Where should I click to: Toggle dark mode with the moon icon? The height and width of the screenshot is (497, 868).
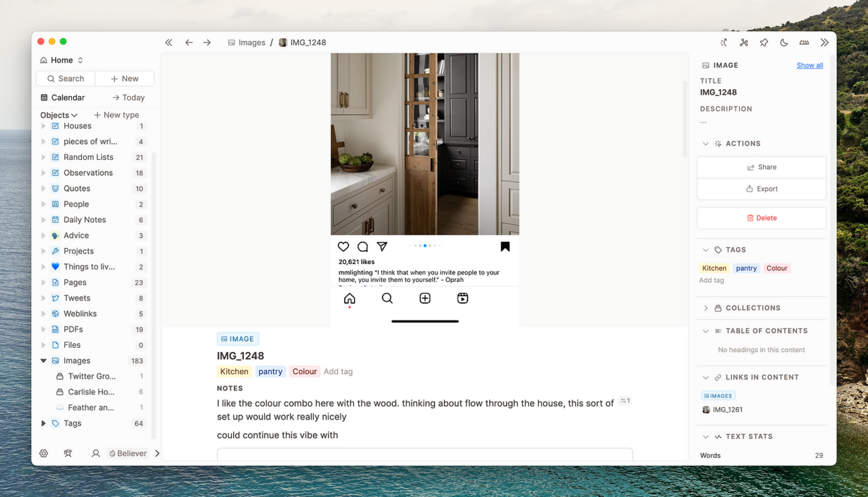pyautogui.click(x=784, y=42)
